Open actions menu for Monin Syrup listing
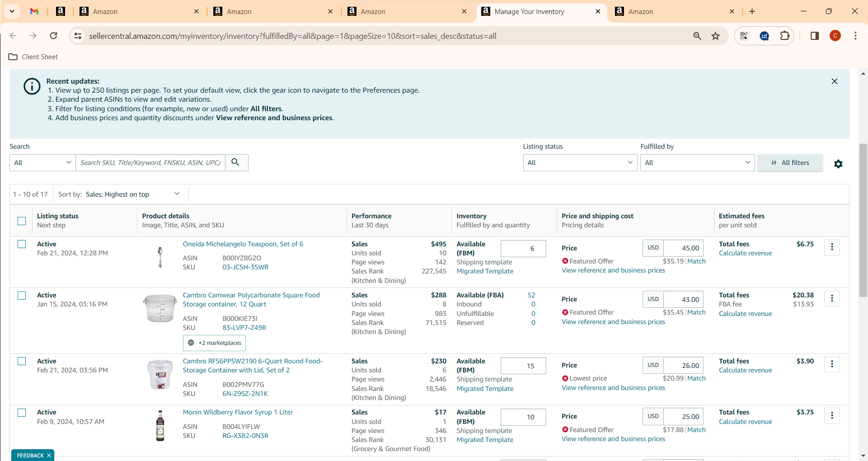Screen dimensions: 868x461 click(x=832, y=415)
